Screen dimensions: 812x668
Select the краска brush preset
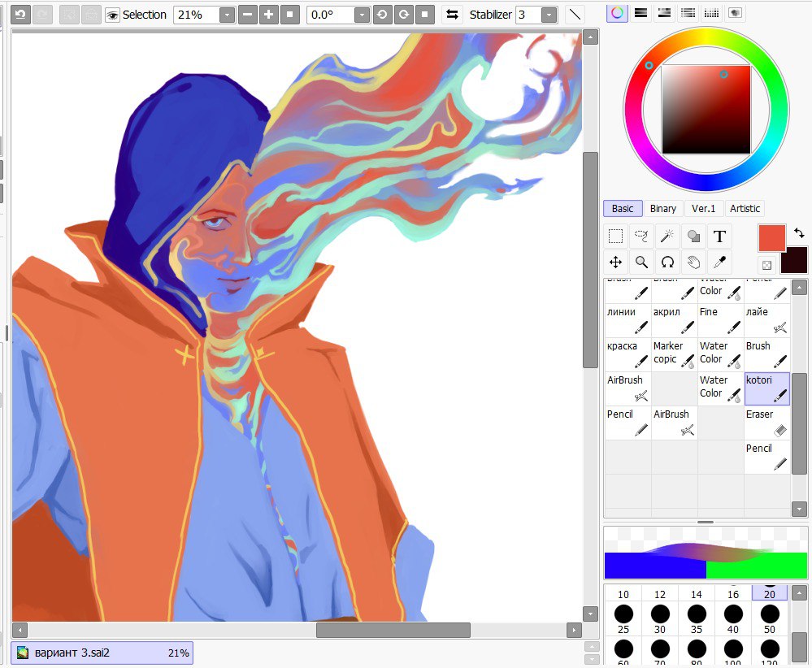627,354
